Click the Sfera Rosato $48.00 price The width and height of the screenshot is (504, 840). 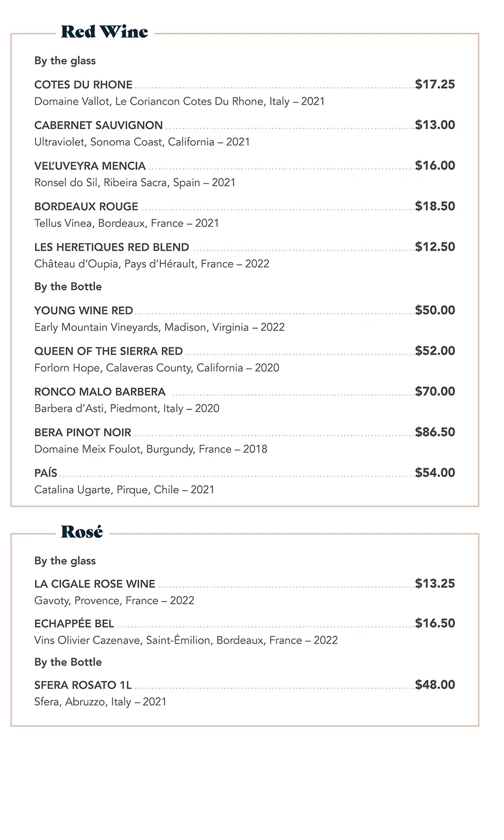[x=435, y=685]
